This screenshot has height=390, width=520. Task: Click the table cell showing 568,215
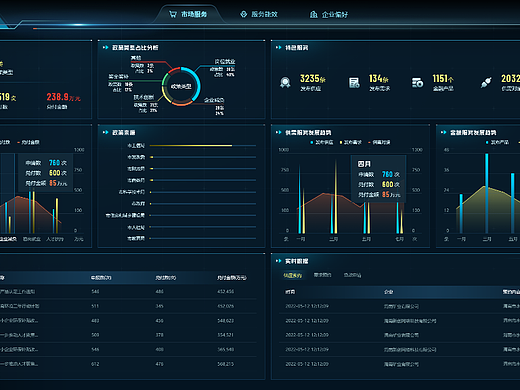coord(226,364)
